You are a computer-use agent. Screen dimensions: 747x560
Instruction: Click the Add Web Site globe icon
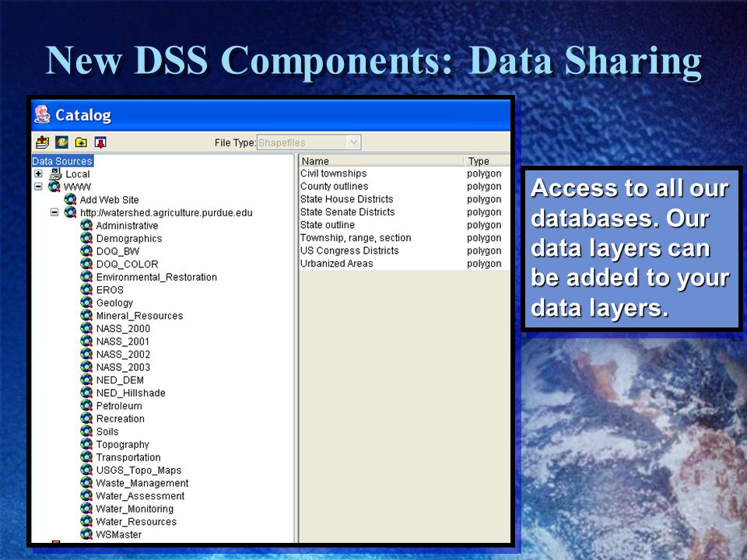(x=71, y=199)
